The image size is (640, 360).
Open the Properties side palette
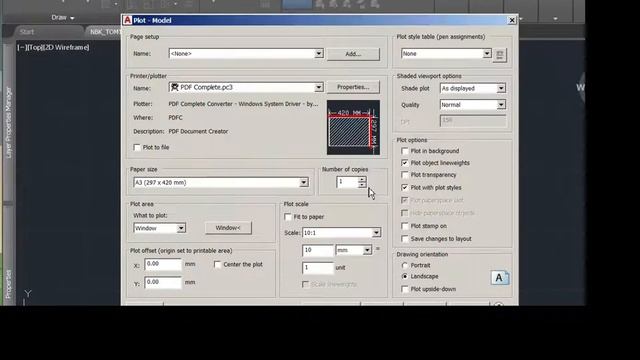tap(8, 284)
